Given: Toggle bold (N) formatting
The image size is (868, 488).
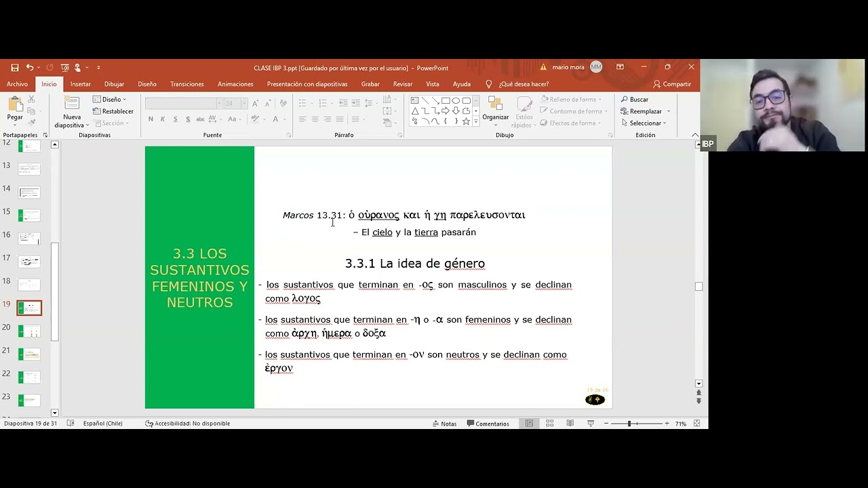Looking at the screenshot, I should [x=151, y=119].
